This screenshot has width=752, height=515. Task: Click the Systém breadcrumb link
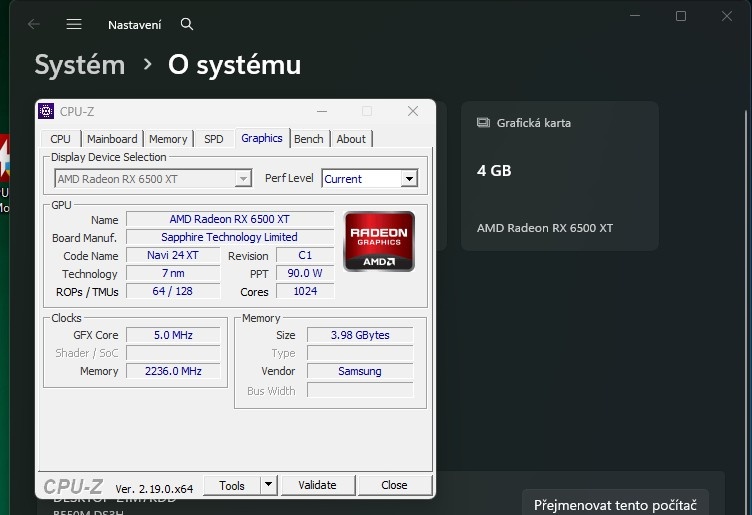pos(80,65)
